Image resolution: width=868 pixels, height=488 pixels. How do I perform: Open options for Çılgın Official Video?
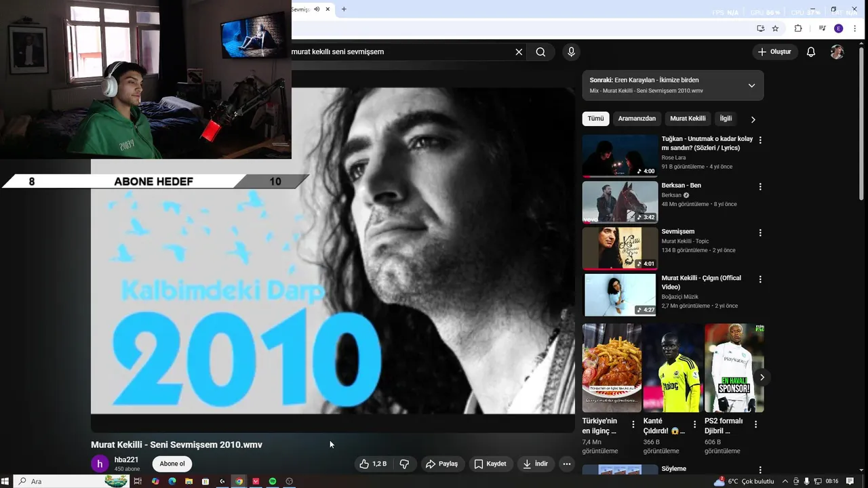(x=760, y=279)
